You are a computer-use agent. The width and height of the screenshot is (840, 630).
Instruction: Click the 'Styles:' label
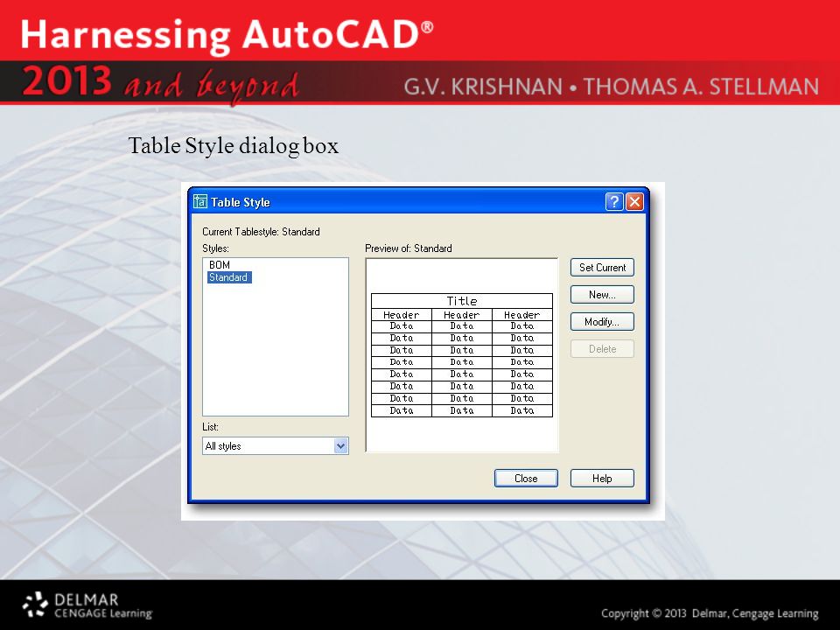[215, 248]
